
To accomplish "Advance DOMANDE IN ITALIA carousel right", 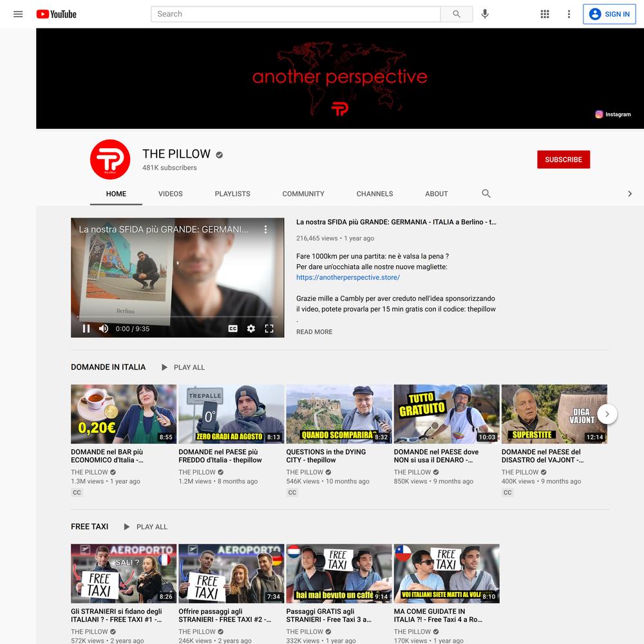I will [x=607, y=414].
